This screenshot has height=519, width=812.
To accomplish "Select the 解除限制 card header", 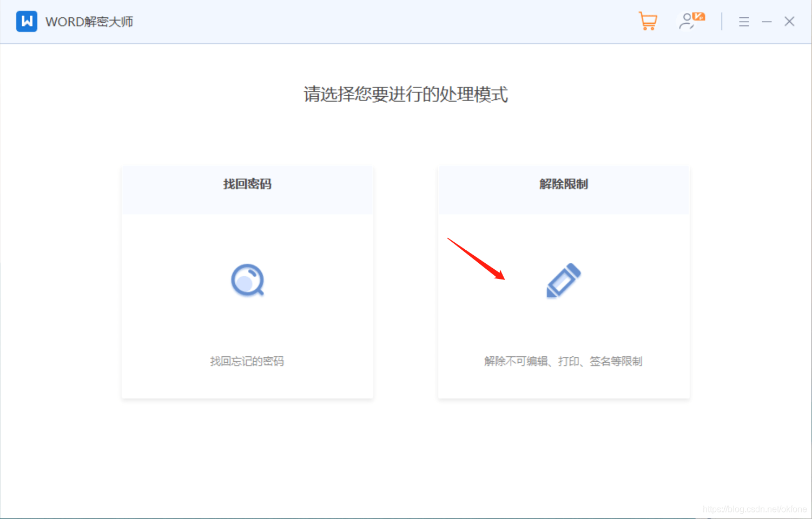I will [x=563, y=184].
